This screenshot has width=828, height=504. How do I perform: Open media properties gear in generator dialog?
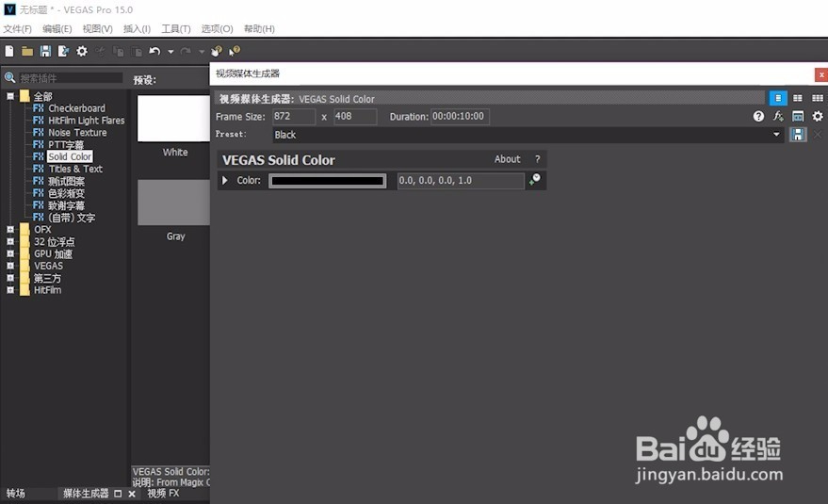[818, 116]
